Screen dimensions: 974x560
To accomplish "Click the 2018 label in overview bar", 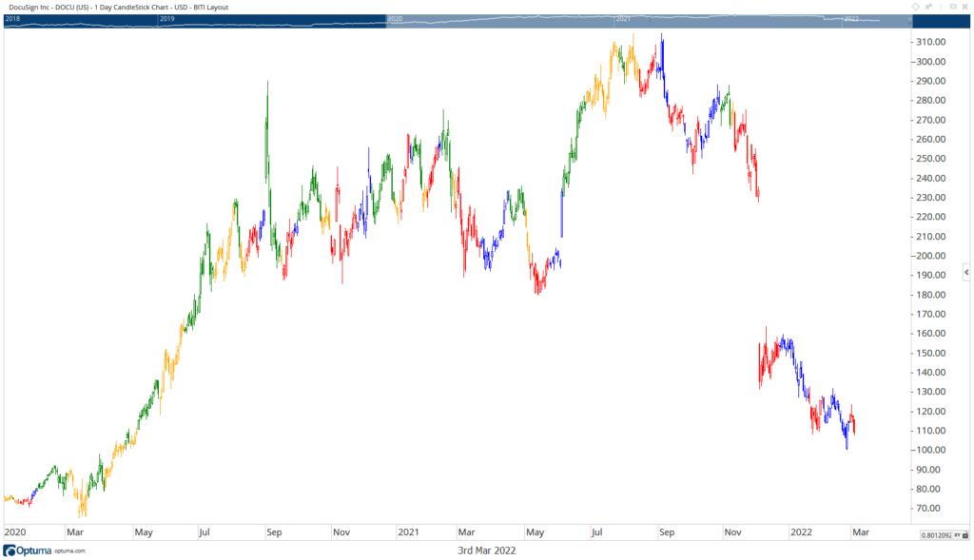I will [x=12, y=19].
